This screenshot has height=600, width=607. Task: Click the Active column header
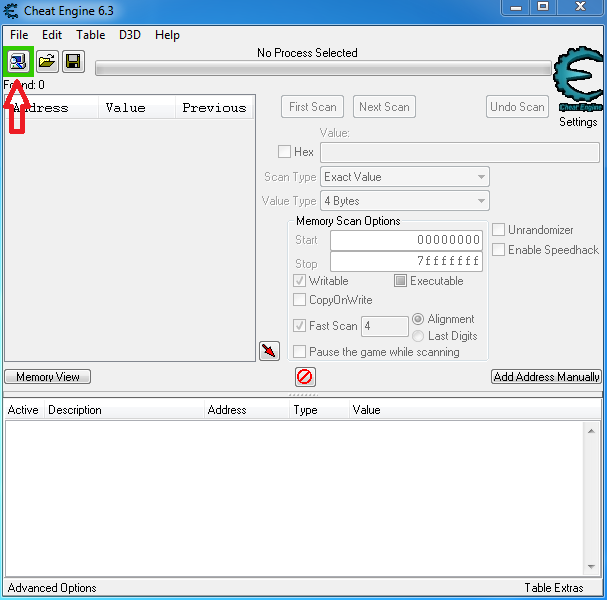tap(23, 410)
